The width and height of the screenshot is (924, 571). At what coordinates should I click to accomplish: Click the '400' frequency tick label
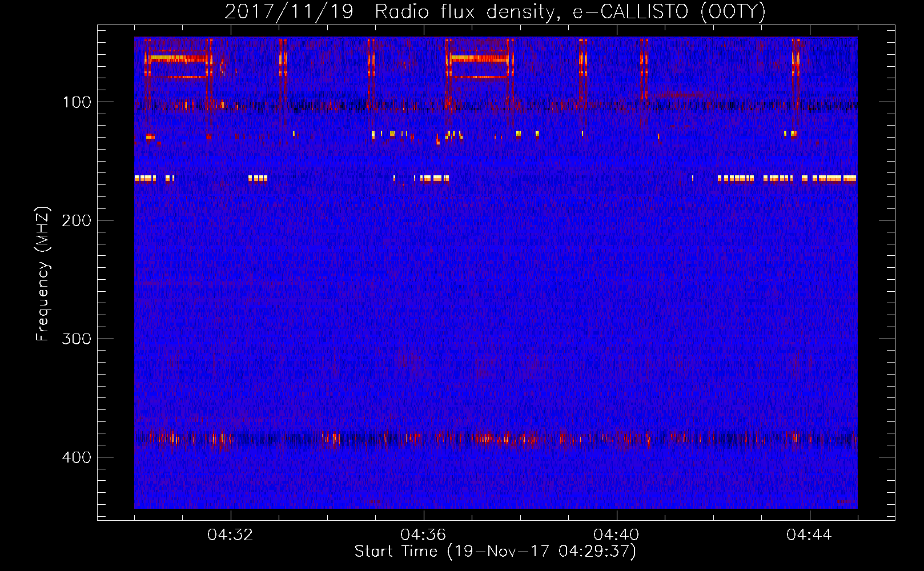click(x=77, y=457)
